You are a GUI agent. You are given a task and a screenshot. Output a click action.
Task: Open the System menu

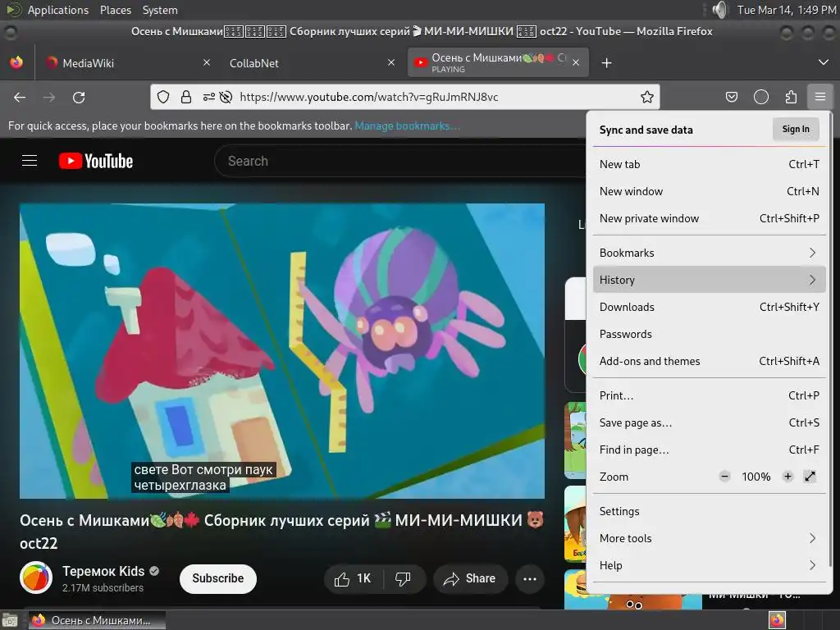point(160,10)
